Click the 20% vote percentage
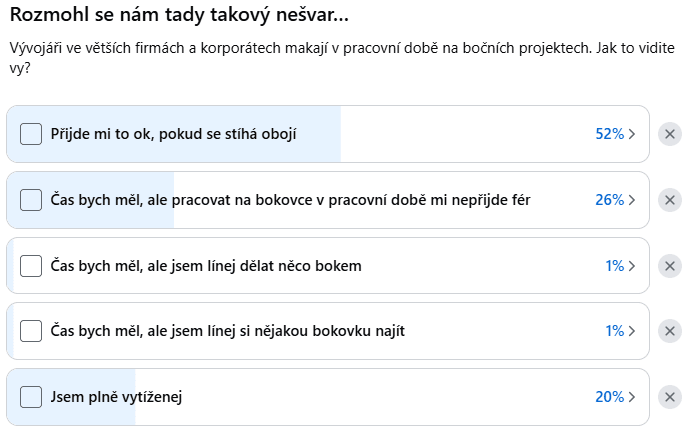687x432 pixels. coord(609,397)
